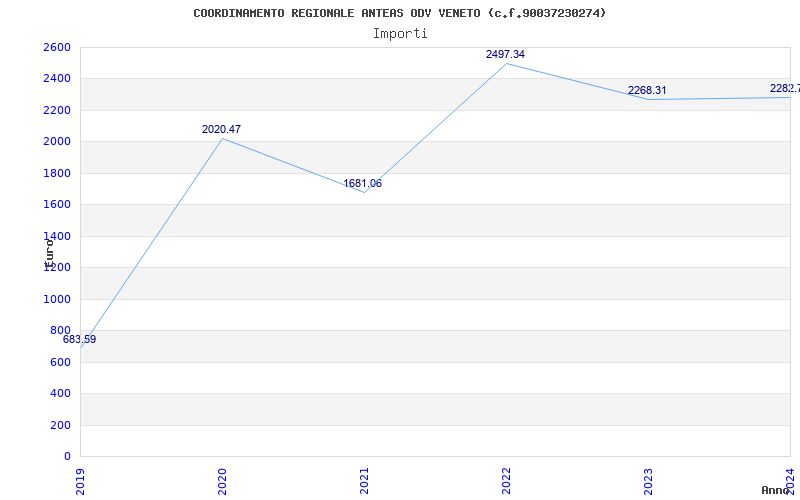This screenshot has height=500, width=800.
Task: Select the 2021 x-axis label
Action: click(364, 481)
